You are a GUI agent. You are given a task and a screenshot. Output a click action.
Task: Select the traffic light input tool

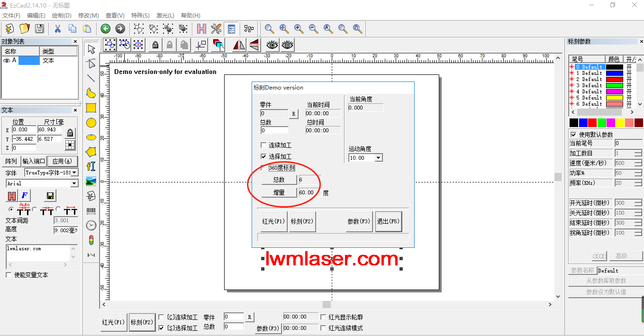coord(91,240)
